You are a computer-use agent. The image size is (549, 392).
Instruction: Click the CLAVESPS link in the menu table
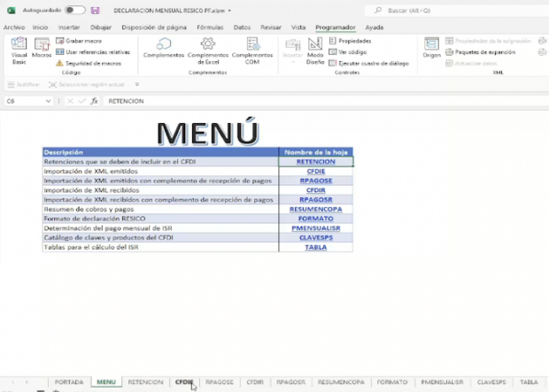(x=315, y=238)
